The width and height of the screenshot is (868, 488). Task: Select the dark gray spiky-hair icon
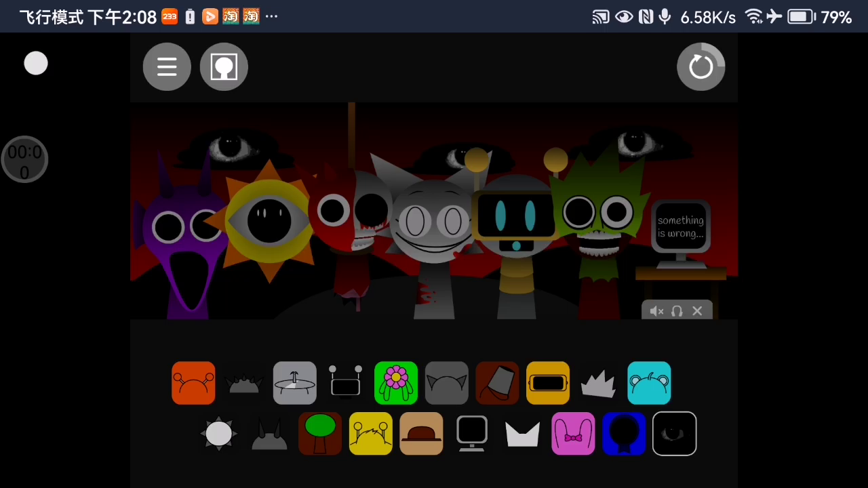(x=244, y=383)
